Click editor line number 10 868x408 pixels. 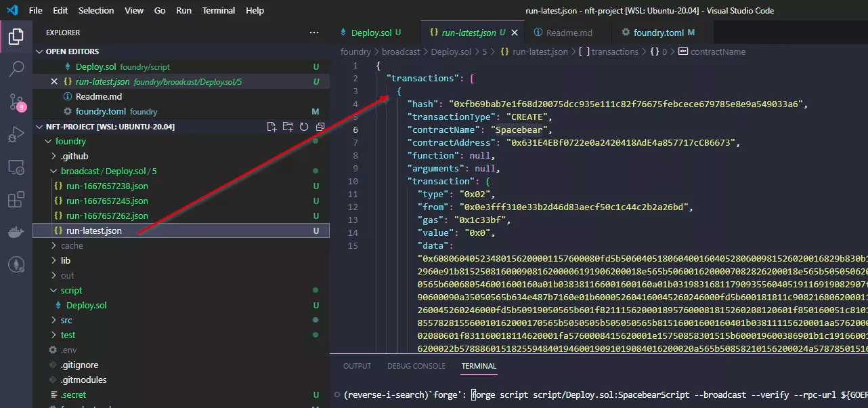pos(352,181)
